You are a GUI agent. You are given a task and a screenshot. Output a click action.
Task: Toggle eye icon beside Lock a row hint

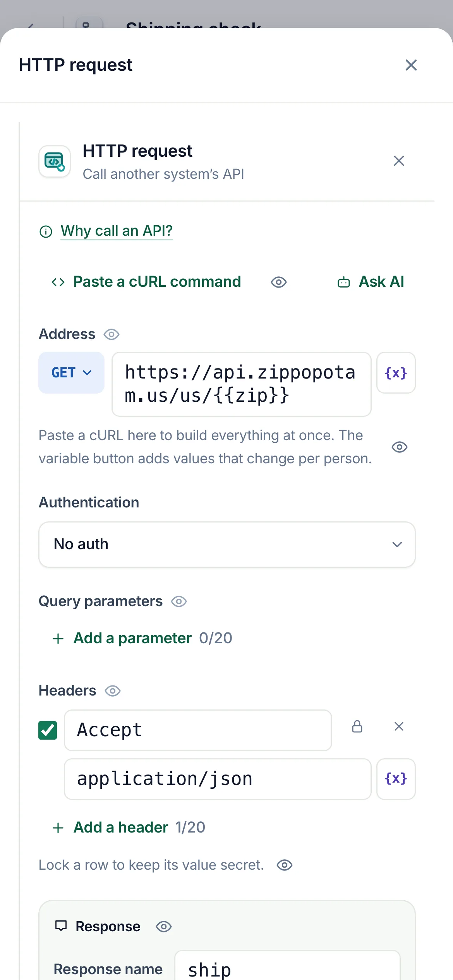click(285, 865)
